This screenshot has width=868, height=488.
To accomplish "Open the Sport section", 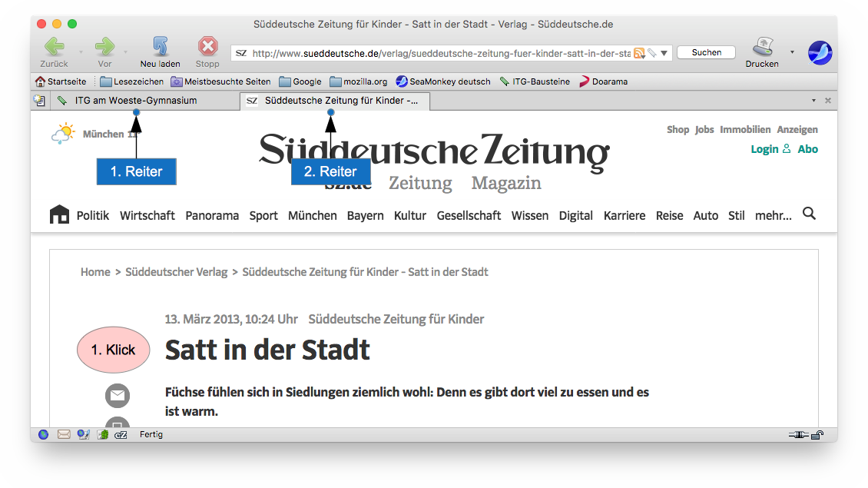I will click(x=263, y=215).
